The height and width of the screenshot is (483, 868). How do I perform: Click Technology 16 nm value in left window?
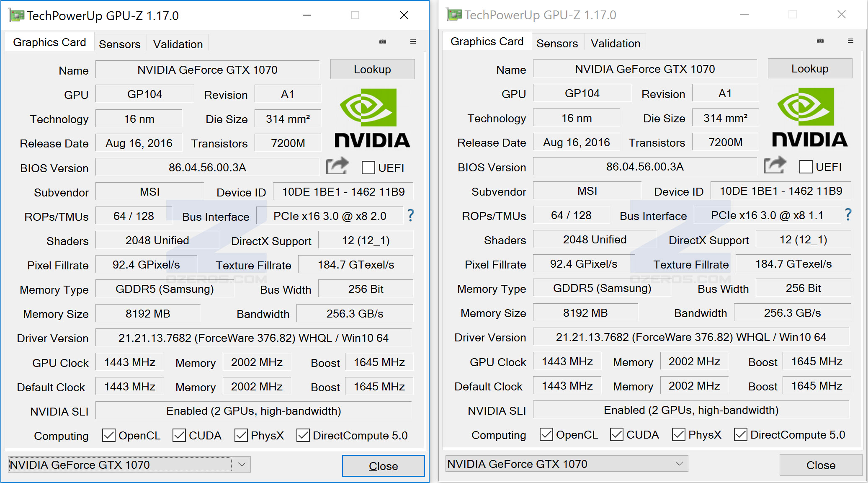pyautogui.click(x=139, y=119)
